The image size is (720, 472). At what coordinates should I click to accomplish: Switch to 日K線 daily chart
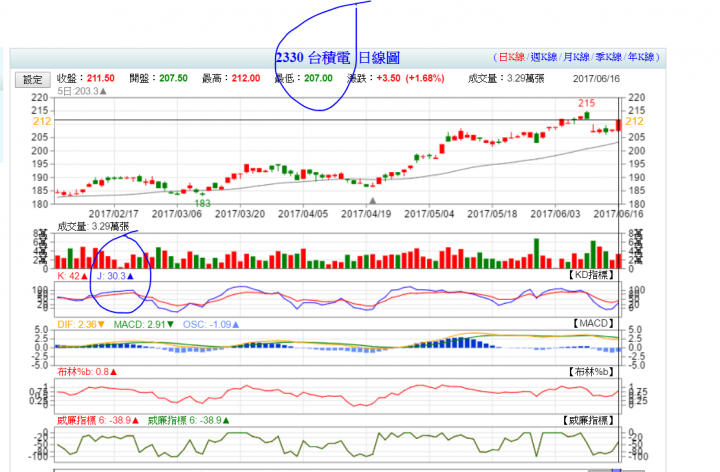(x=512, y=57)
